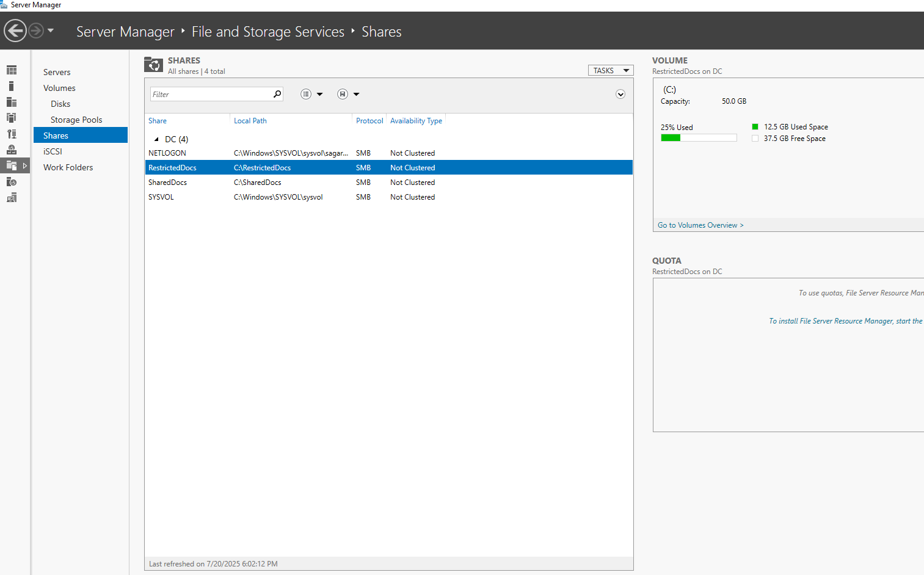Viewport: 924px width, 575px height.
Task: Collapse the DC (4) server group
Action: (x=156, y=139)
